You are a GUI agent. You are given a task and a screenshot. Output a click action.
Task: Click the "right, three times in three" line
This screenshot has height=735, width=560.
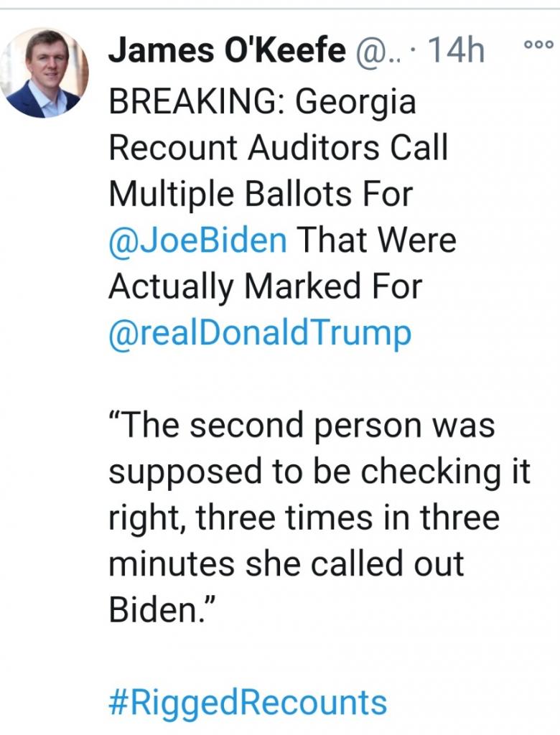click(x=303, y=518)
